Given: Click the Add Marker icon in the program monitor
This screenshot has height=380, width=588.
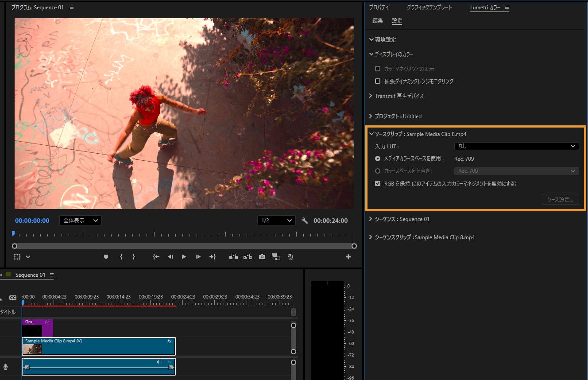Looking at the screenshot, I should click(106, 257).
